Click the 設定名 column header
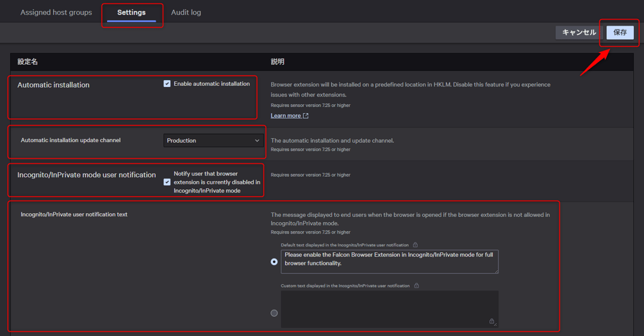 click(28, 61)
